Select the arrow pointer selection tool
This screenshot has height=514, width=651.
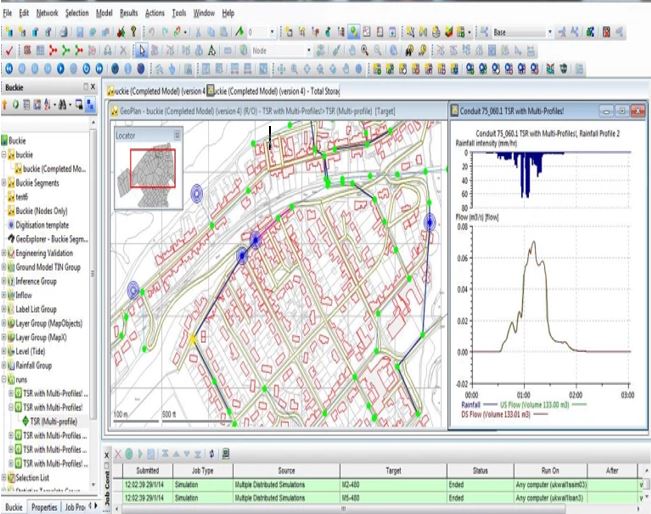click(x=142, y=51)
